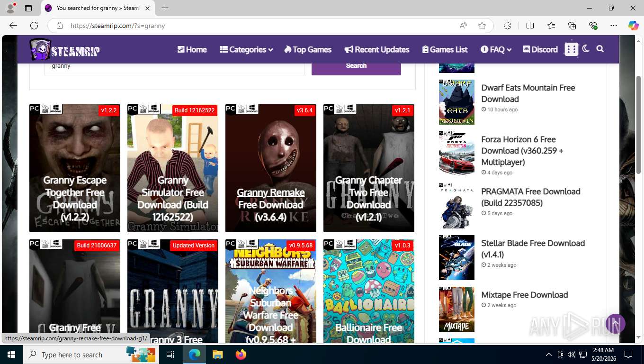
Task: Open volume speaker icon in tray
Action: (x=572, y=355)
